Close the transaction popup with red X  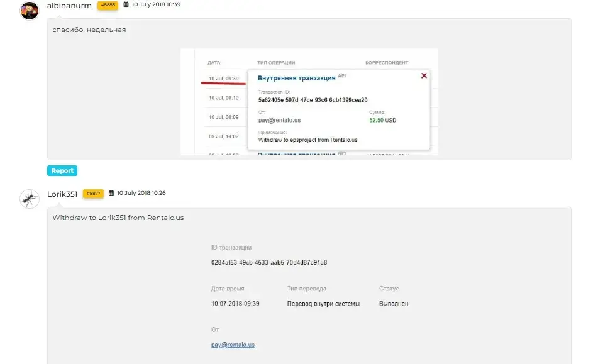pos(424,75)
